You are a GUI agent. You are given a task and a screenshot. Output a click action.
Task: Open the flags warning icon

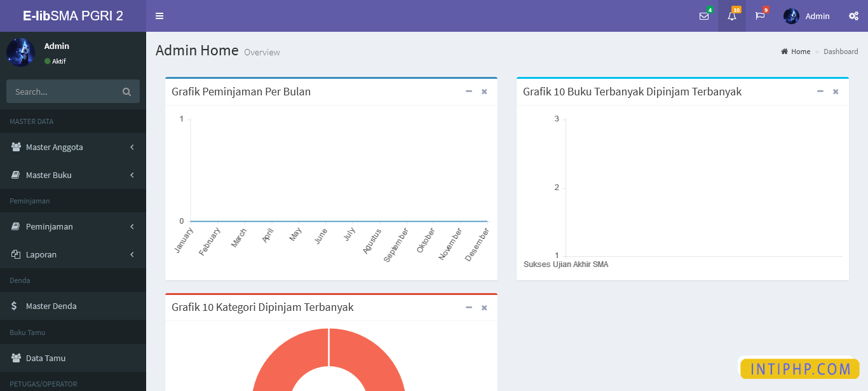point(760,16)
